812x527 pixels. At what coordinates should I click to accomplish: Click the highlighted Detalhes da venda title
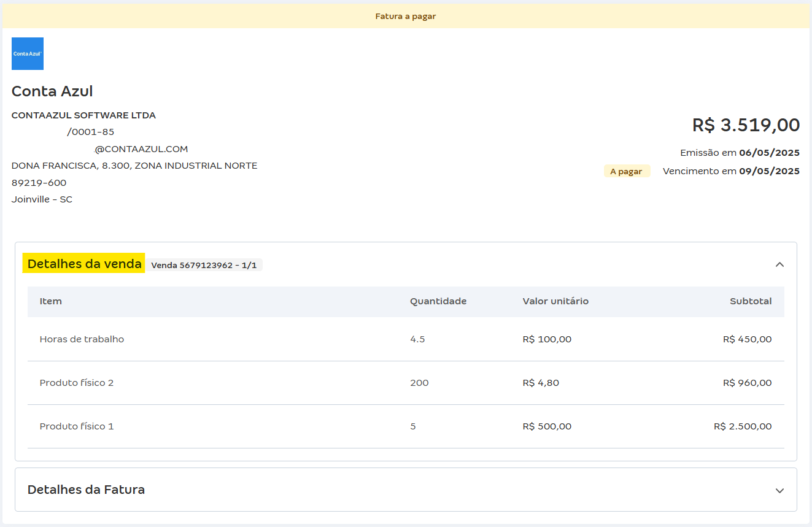pos(84,264)
